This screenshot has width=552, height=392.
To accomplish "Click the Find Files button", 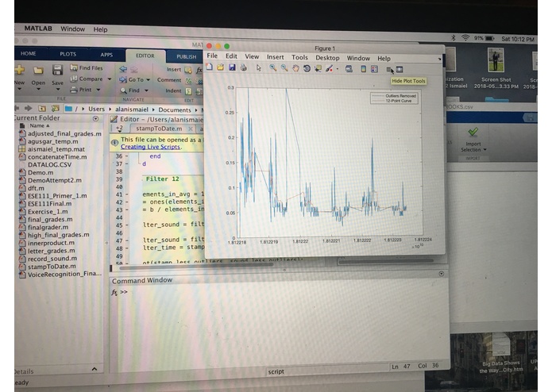I will [87, 68].
